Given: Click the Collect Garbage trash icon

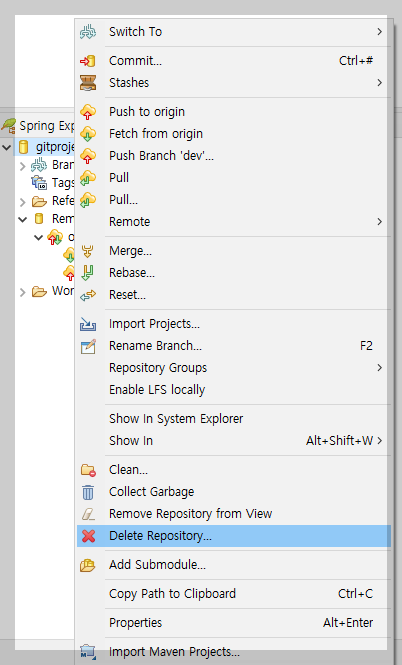Looking at the screenshot, I should 88,492.
